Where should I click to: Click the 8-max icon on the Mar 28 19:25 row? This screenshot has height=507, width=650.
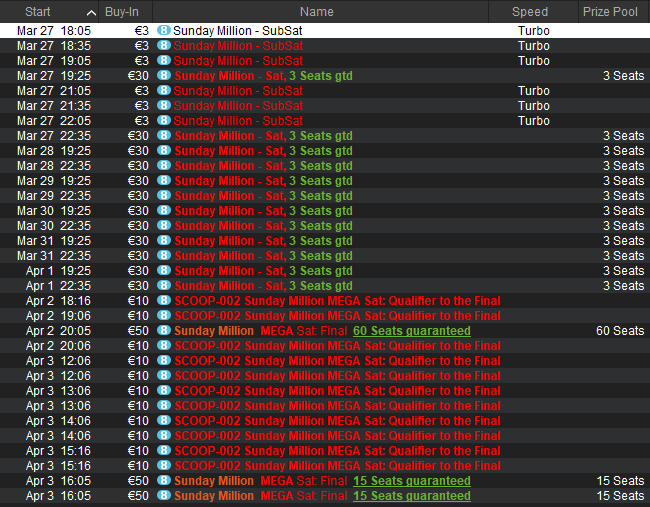tap(164, 150)
